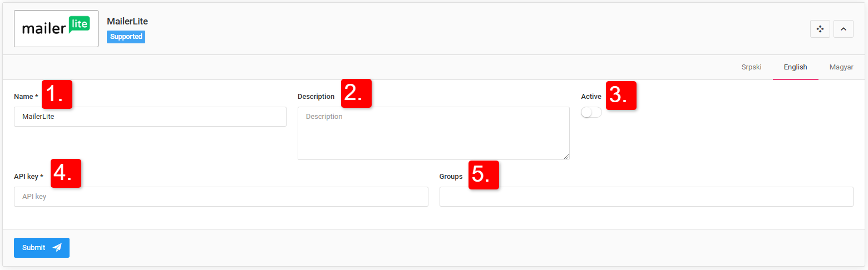Enable the Active toggle switch
Screen dimensions: 868x270
591,113
